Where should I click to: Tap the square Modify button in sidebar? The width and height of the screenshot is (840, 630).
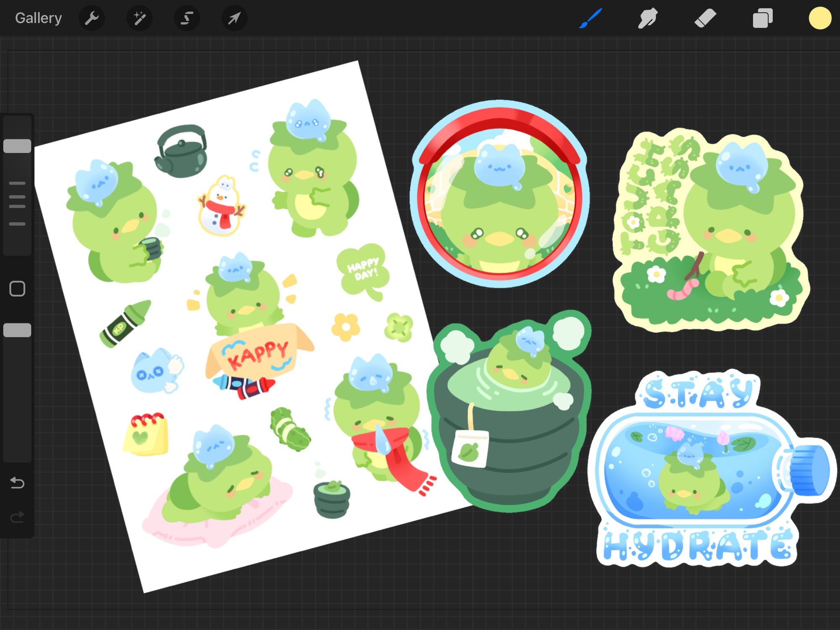tap(17, 289)
